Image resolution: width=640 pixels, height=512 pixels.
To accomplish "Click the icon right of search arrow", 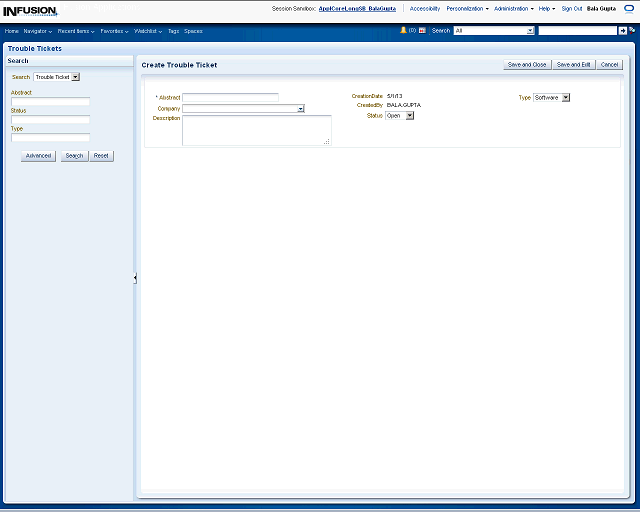I will (x=632, y=31).
